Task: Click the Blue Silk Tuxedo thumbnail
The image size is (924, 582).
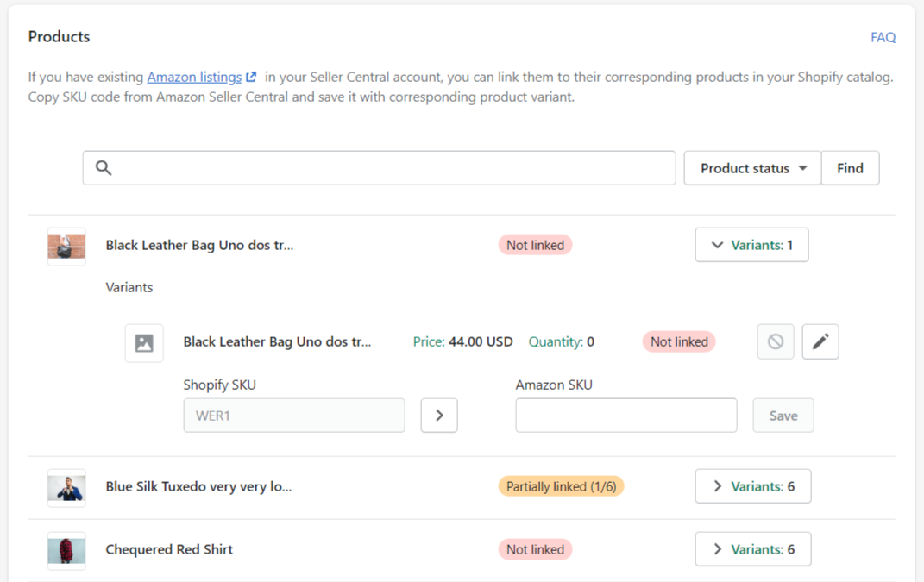Action: (66, 488)
